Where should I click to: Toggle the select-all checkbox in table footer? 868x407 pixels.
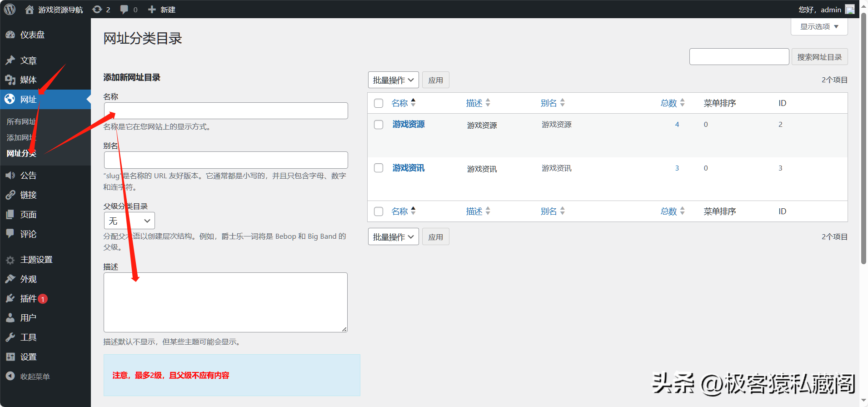click(x=379, y=211)
